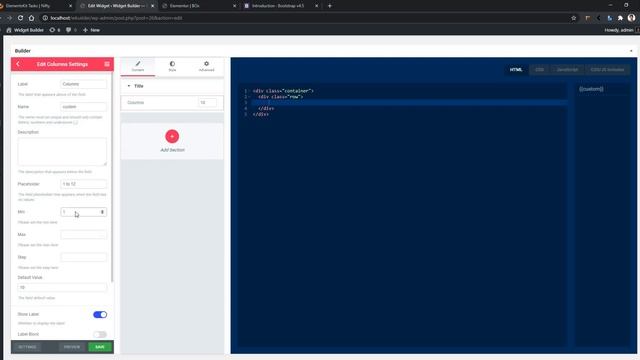Image resolution: width=640 pixels, height=360 pixels.
Task: Toggle the Label Block switch
Action: tap(100, 334)
